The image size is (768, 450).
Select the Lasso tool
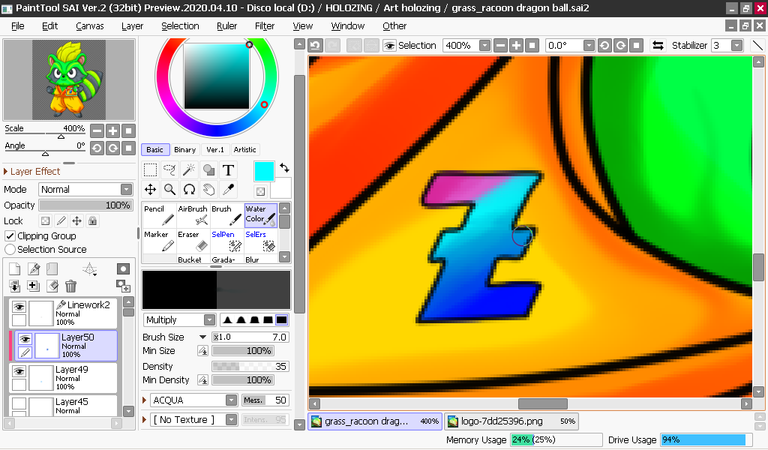coord(169,170)
